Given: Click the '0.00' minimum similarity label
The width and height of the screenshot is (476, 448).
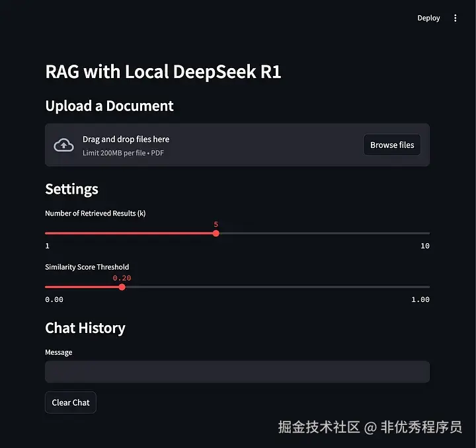Looking at the screenshot, I should pyautogui.click(x=54, y=299).
